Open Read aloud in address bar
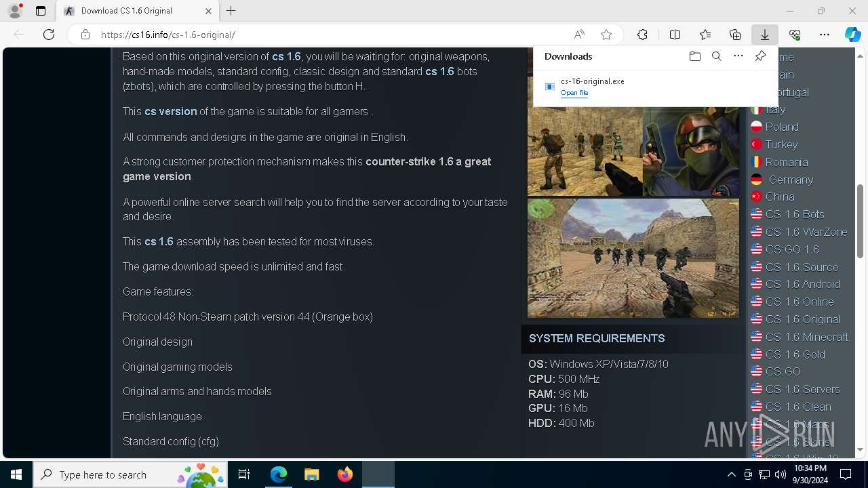 click(579, 35)
